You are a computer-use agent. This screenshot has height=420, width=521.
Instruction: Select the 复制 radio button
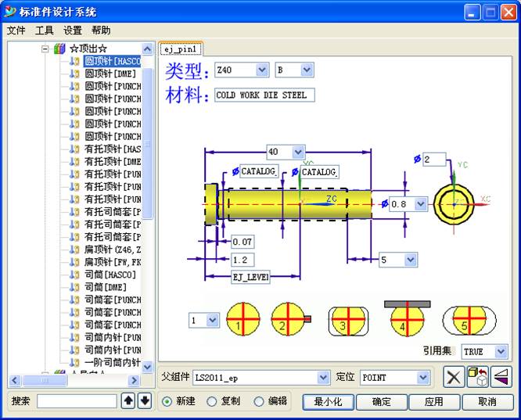tap(211, 401)
